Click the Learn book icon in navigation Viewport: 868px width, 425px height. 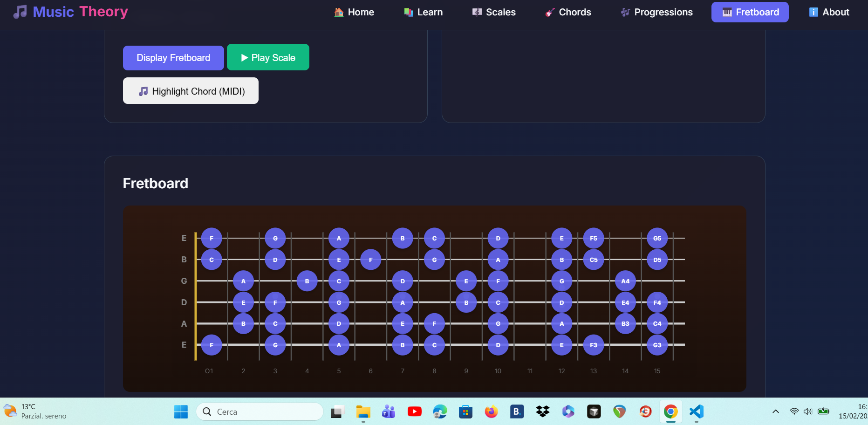408,12
